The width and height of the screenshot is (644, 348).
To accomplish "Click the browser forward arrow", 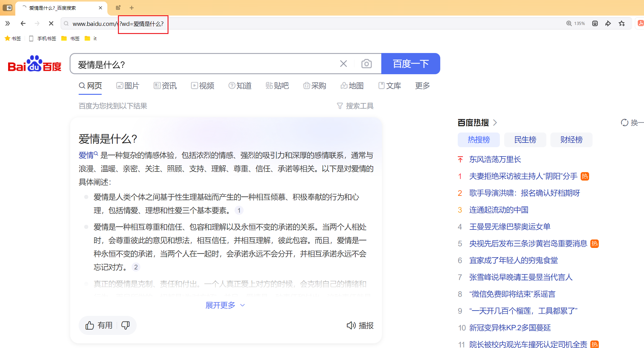I will click(x=37, y=23).
